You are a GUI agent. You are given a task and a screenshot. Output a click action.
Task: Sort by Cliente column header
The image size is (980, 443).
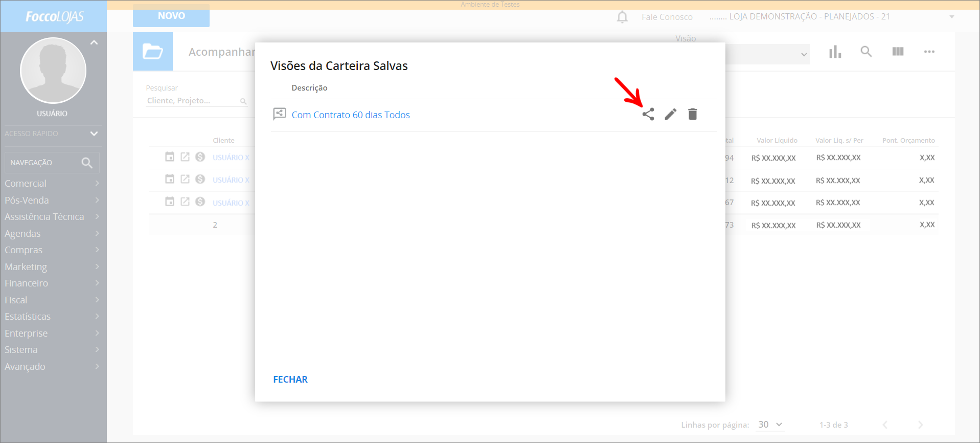223,140
